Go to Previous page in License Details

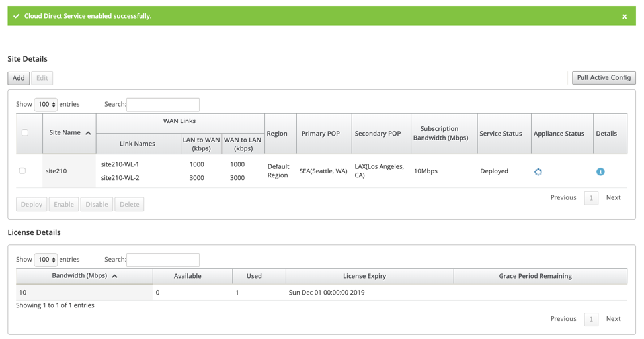[x=563, y=319]
